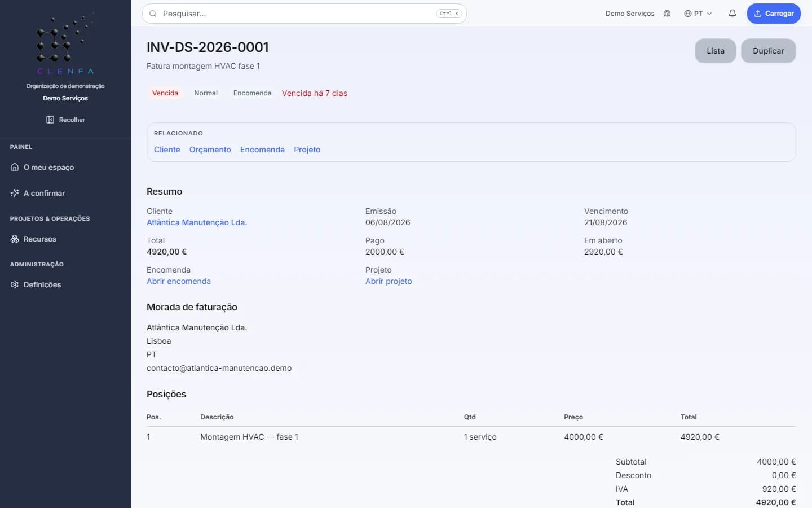
Task: Click the globe language icon
Action: point(687,14)
